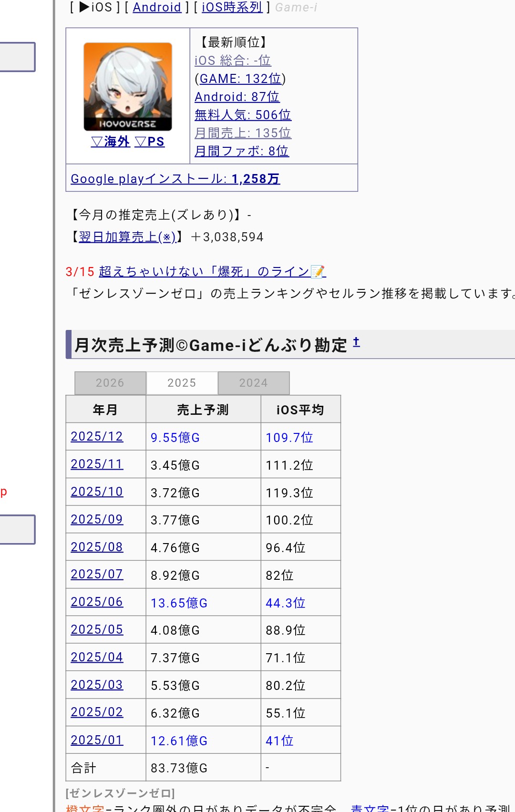Open the 月間売上: 135位 link

pos(243,133)
